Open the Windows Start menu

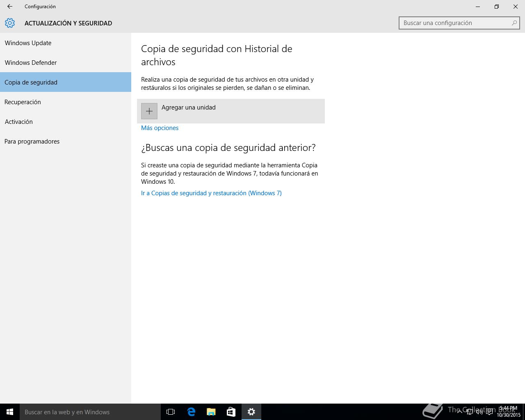10,412
